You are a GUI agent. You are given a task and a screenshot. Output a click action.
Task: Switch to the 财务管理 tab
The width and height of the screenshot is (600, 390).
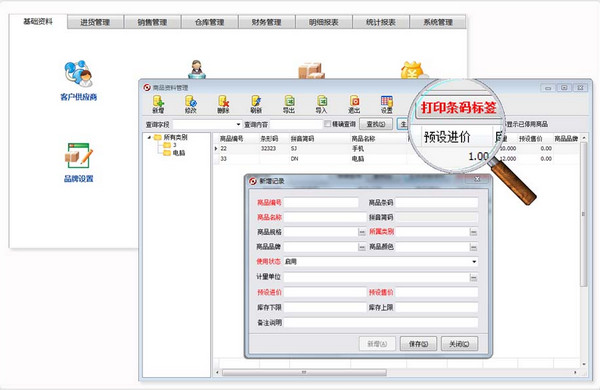(267, 22)
